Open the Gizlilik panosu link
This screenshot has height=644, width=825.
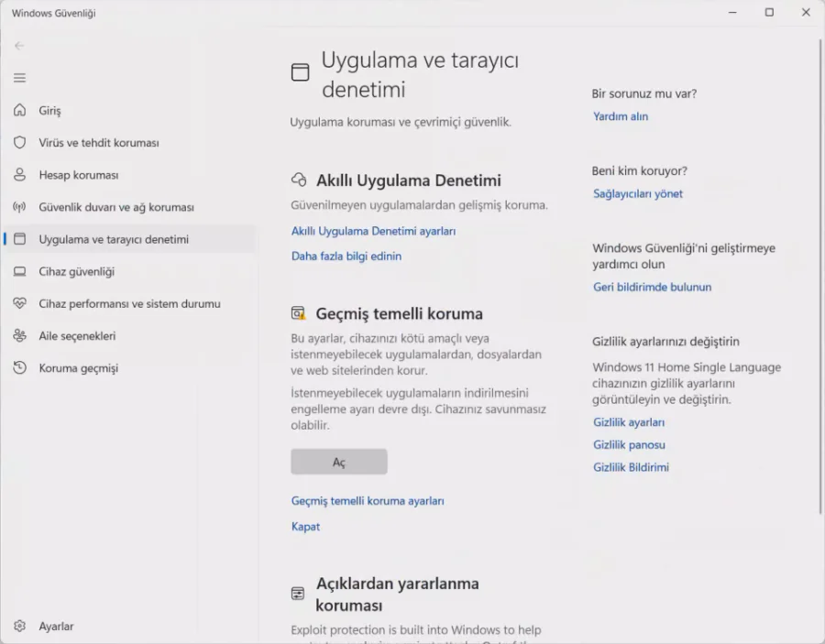pos(629,444)
